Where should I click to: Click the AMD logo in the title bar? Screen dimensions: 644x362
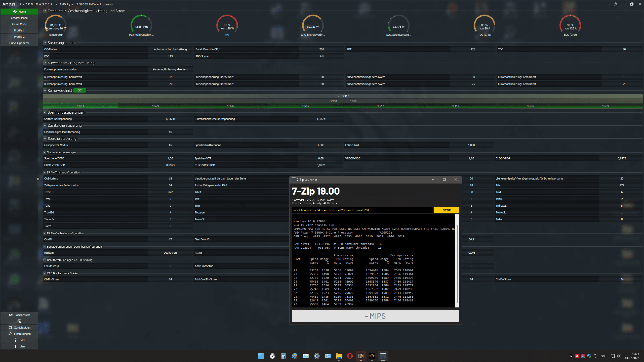9,4
